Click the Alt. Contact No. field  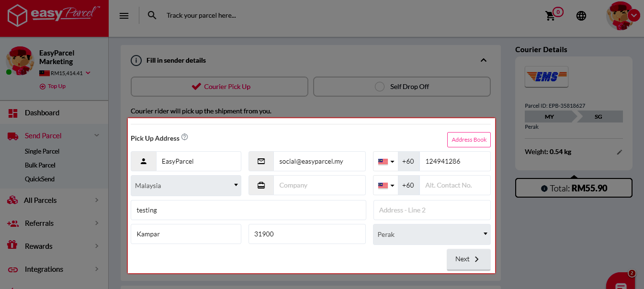pos(455,185)
